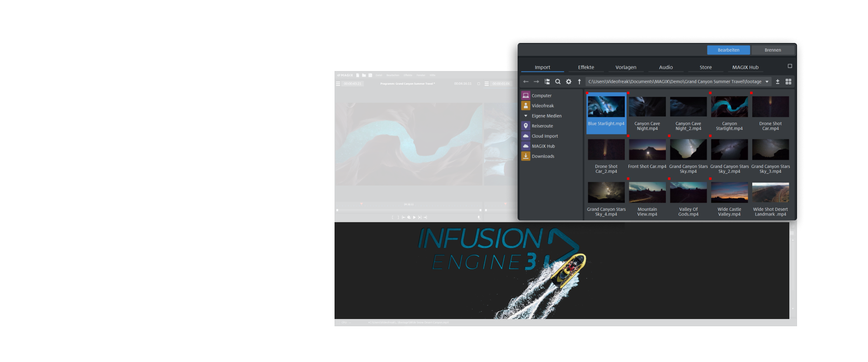The width and height of the screenshot is (868, 362).
Task: Open the Datei menu
Action: (379, 75)
